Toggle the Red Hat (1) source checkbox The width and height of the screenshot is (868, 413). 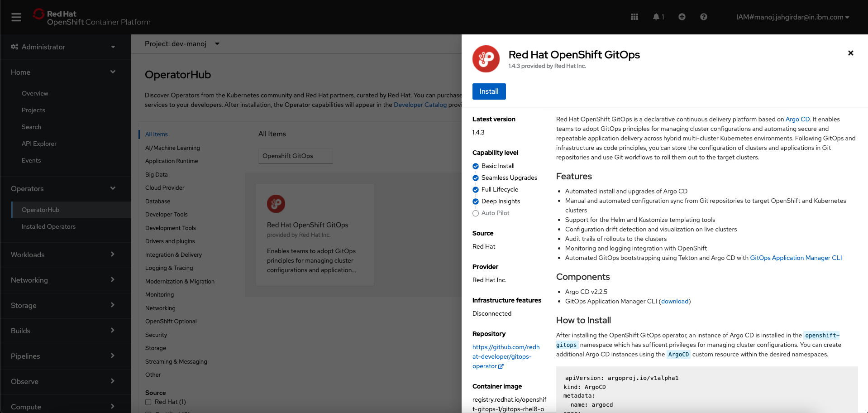coord(148,402)
